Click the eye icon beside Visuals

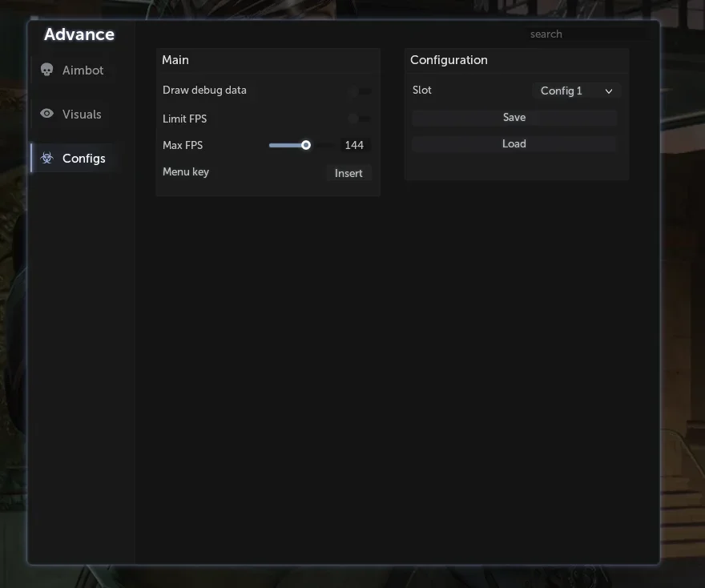tap(46, 113)
